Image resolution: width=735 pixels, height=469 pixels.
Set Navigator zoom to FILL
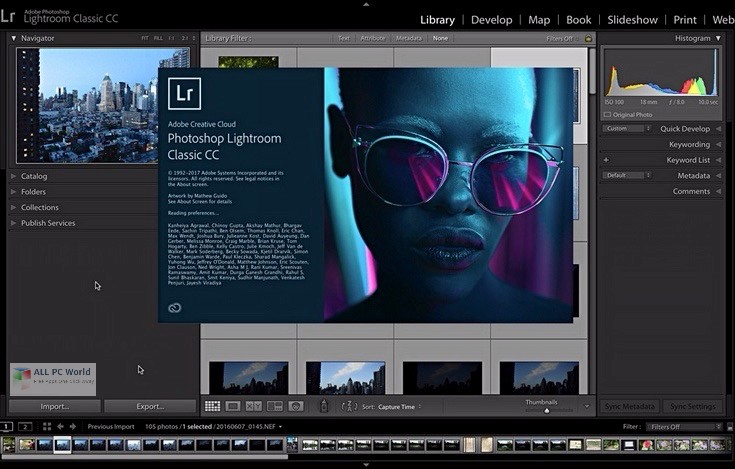[158, 38]
